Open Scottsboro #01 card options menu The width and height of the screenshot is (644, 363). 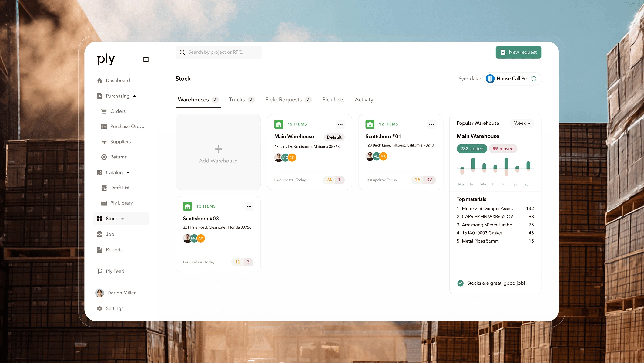(x=431, y=124)
